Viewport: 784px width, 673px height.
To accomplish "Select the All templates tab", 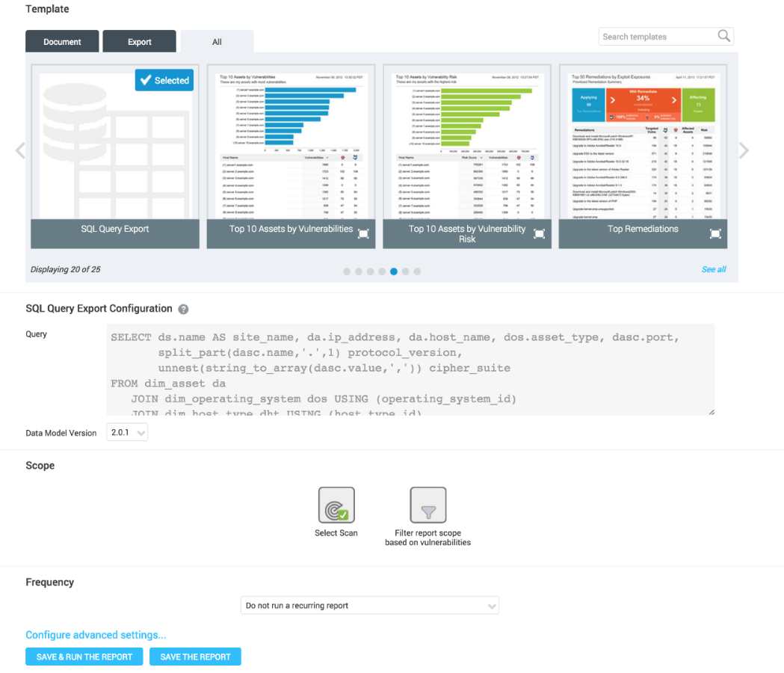I will (217, 42).
